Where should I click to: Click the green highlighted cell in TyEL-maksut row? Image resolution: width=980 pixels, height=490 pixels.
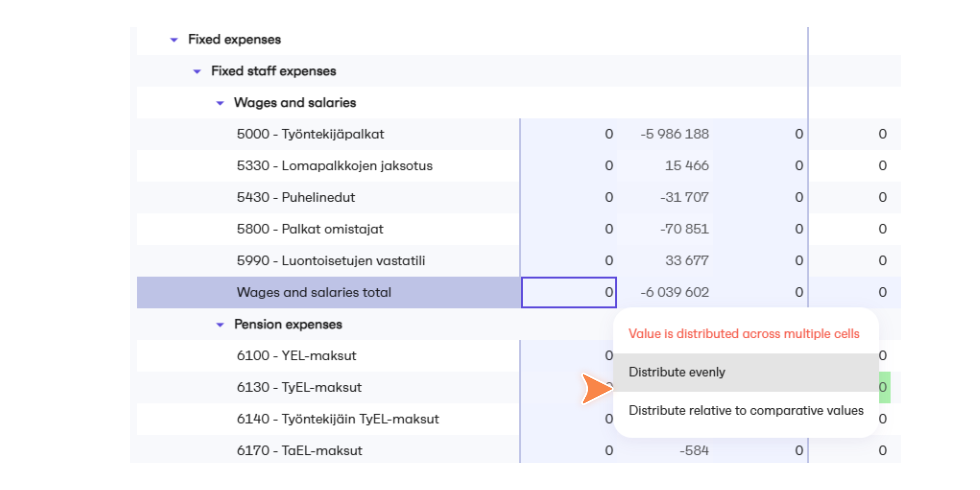pos(885,387)
